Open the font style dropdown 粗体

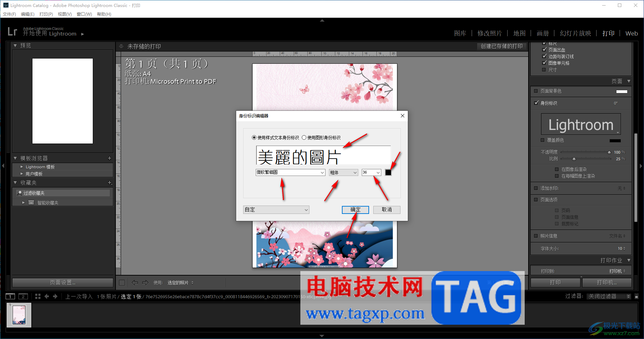[x=344, y=172]
